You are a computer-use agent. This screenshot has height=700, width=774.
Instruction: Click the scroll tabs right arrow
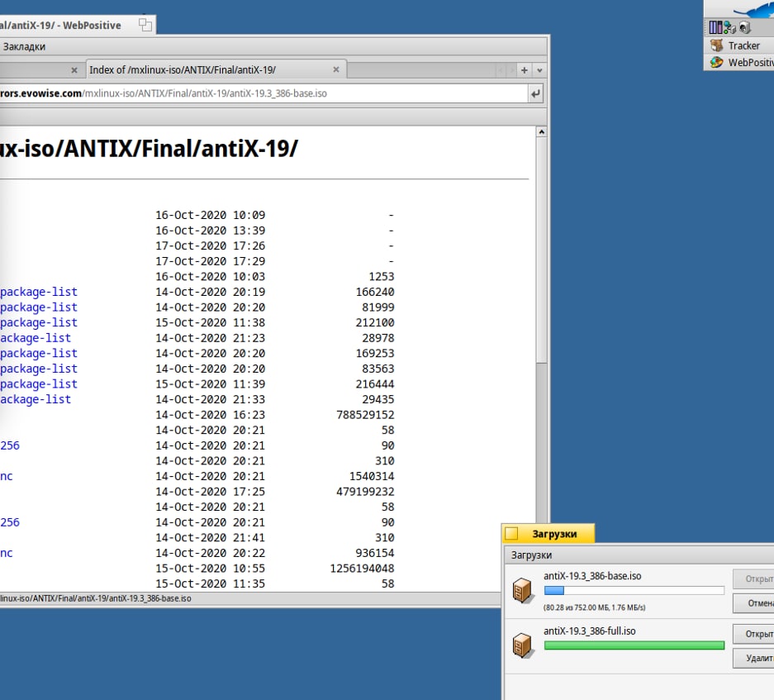[x=512, y=70]
